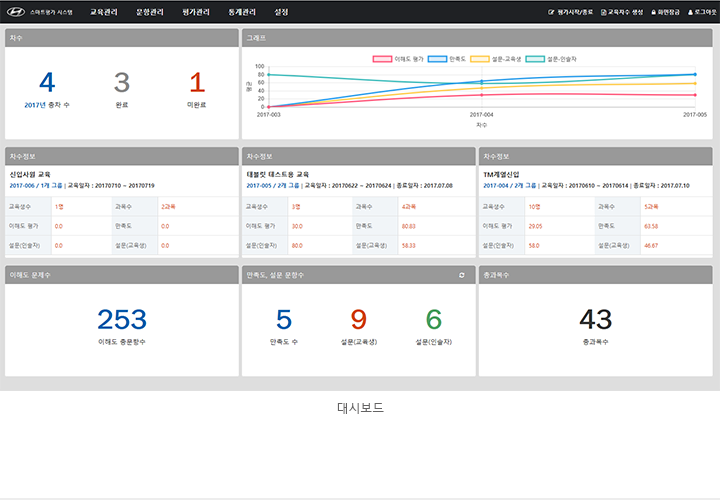
Task: Click the green 설문(인솔자) count 6
Action: pyautogui.click(x=433, y=320)
